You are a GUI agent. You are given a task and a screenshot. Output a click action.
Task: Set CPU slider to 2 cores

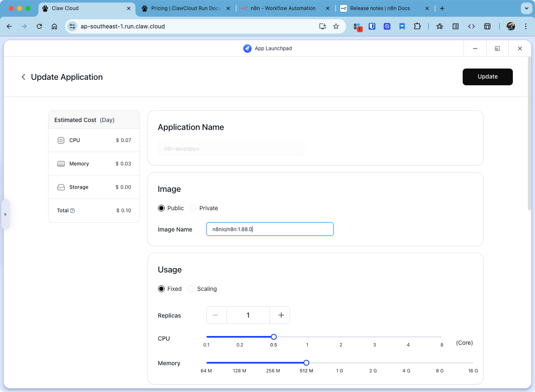click(x=341, y=337)
